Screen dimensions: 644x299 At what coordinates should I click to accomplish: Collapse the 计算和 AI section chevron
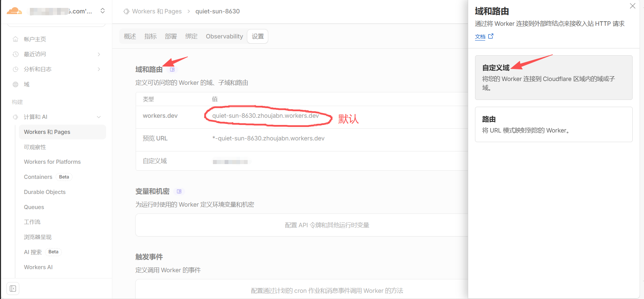pyautogui.click(x=99, y=117)
